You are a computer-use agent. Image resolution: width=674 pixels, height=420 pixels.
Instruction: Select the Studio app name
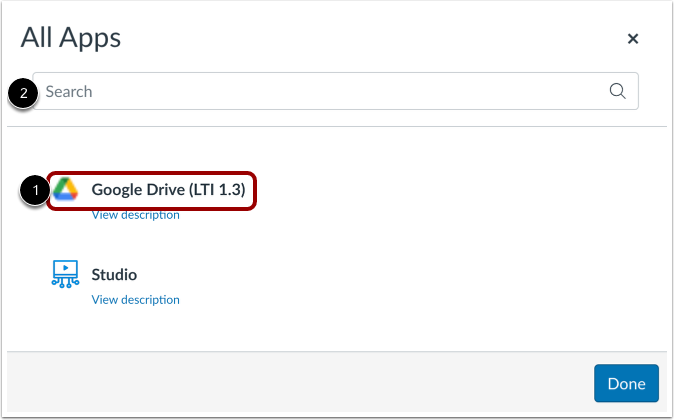114,275
